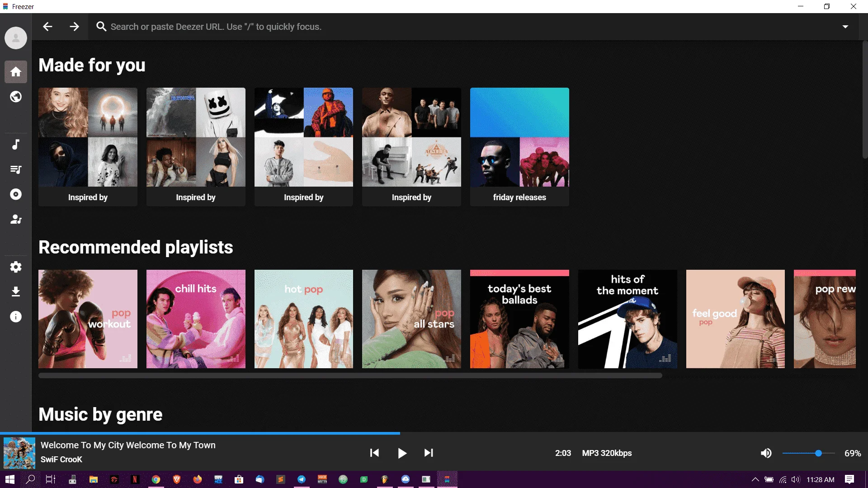Viewport: 868px width, 488px height.
Task: Open Chrome from the taskbar
Action: (x=156, y=479)
